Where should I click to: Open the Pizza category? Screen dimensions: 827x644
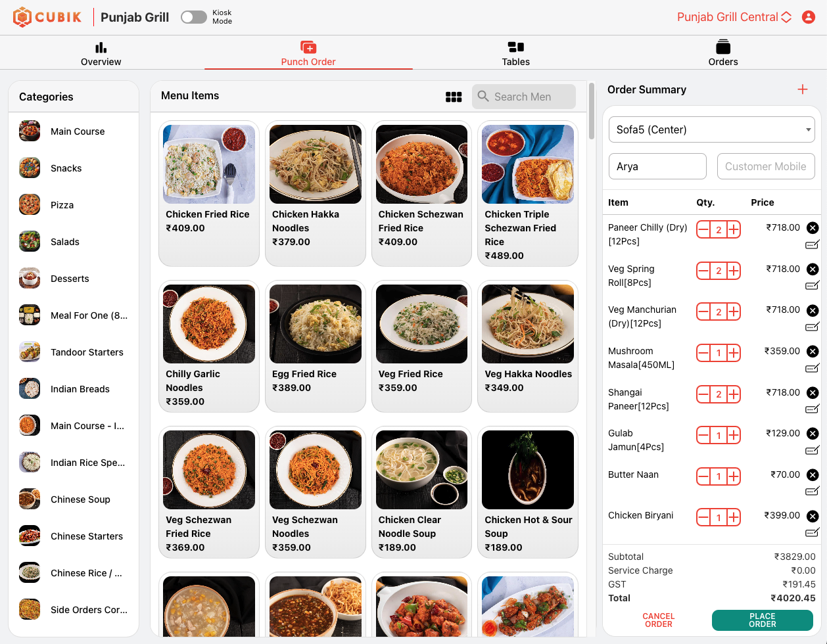tap(74, 205)
